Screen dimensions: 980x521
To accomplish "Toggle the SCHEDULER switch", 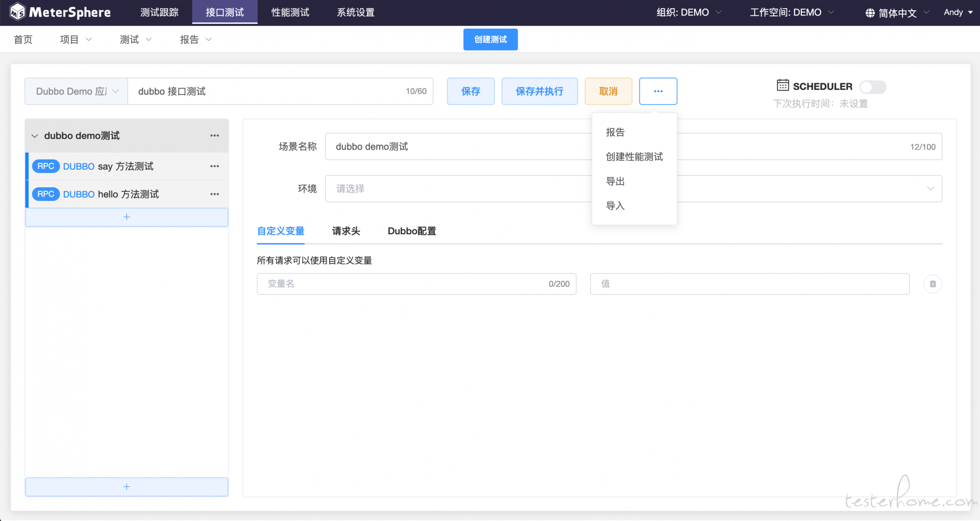I will click(873, 87).
